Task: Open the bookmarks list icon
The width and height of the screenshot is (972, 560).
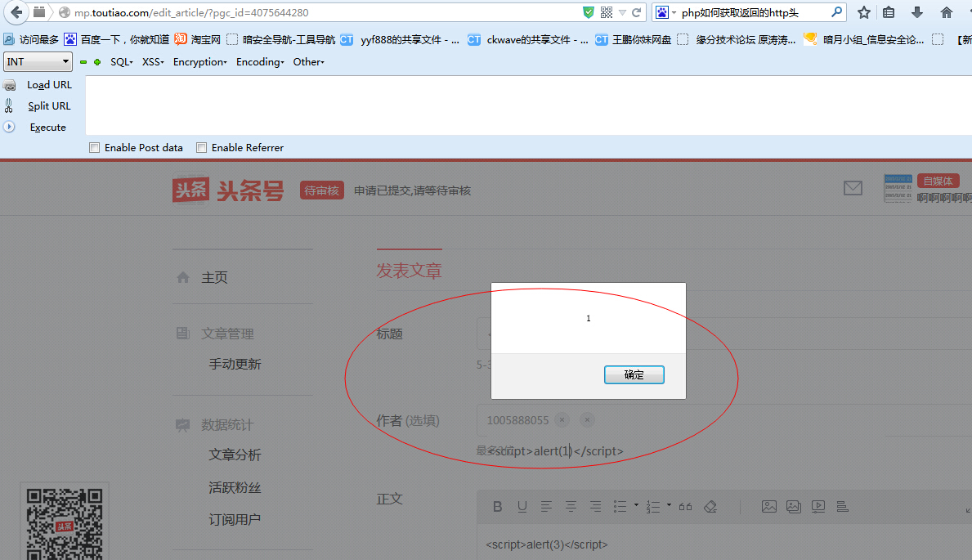Action: coord(889,12)
